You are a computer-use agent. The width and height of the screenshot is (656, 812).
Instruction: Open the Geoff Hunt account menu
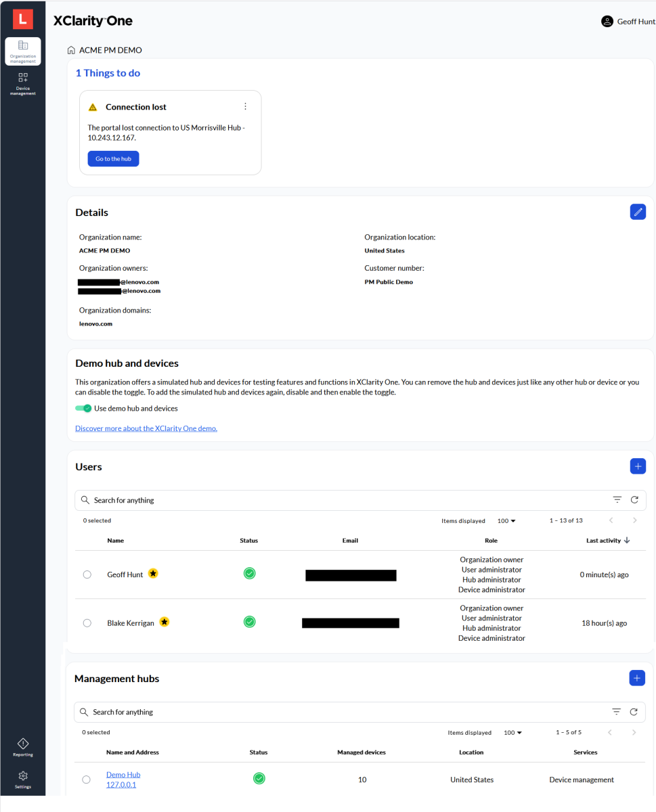628,22
